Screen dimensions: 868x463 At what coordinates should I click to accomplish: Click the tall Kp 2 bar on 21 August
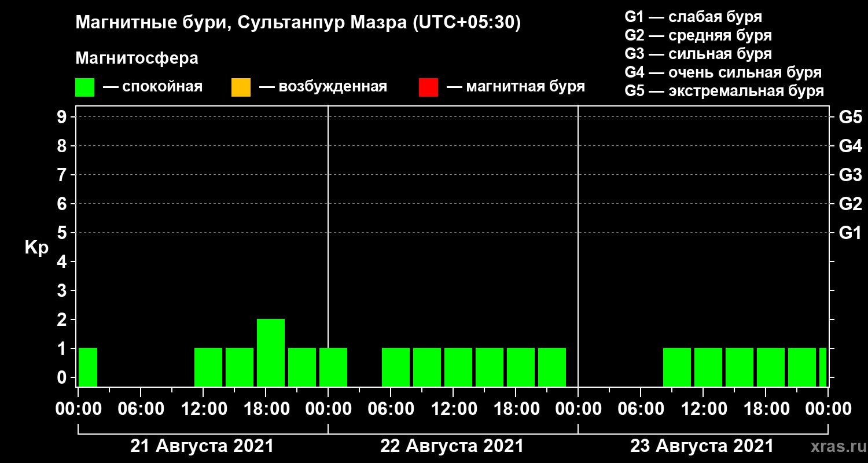click(x=271, y=352)
